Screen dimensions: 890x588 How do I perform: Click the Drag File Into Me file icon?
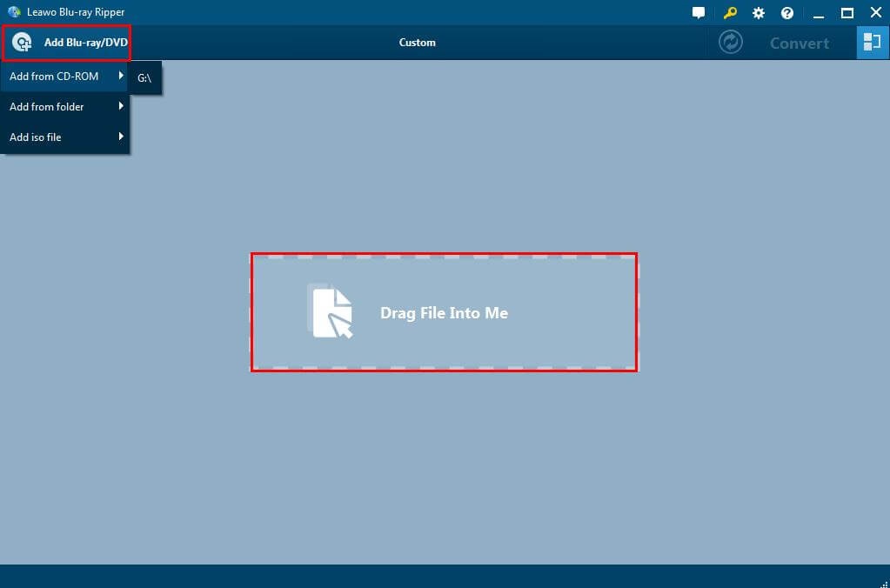330,311
